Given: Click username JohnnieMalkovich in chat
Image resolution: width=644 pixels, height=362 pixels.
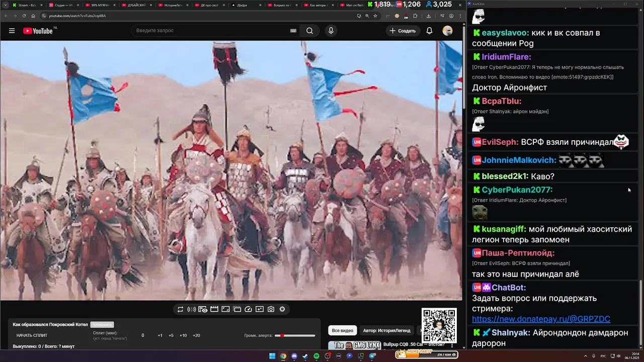Looking at the screenshot, I should pyautogui.click(x=519, y=160).
